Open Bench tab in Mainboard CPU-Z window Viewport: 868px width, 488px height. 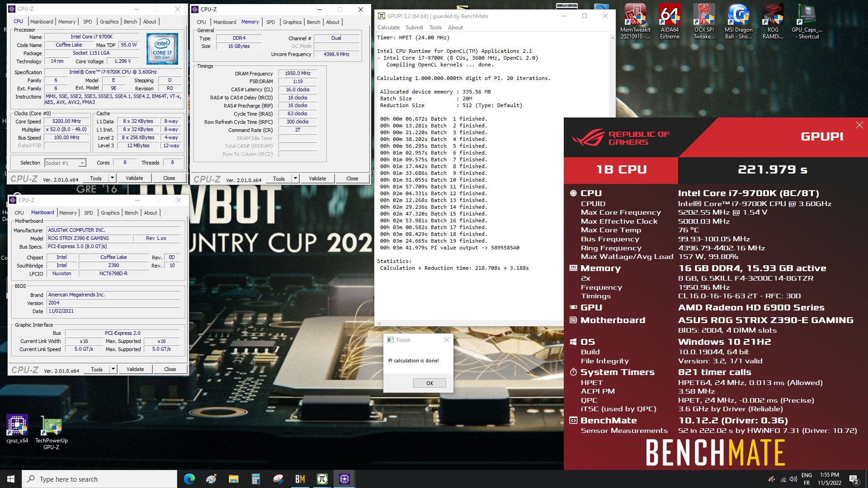(x=131, y=213)
